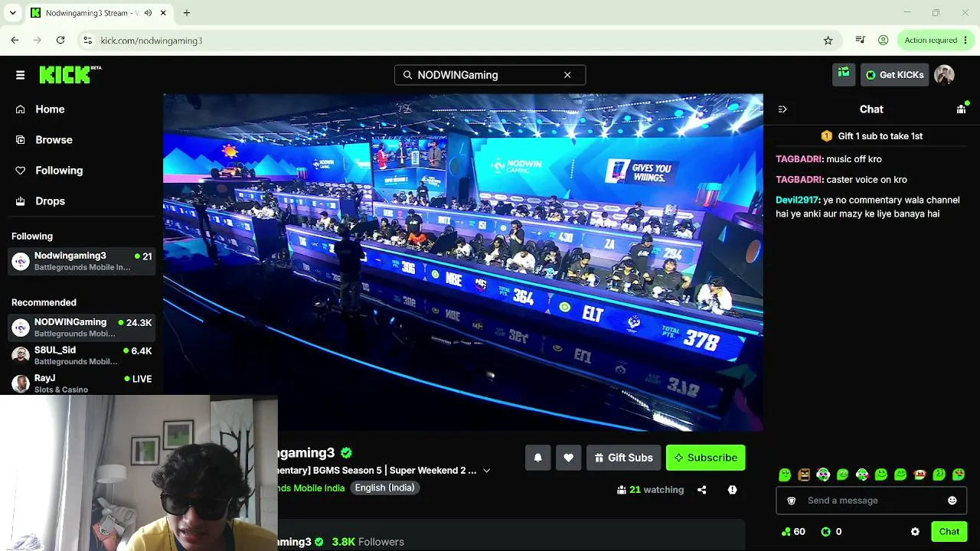The height and width of the screenshot is (551, 980).
Task: Open the emoji picker in chat input
Action: pyautogui.click(x=952, y=500)
